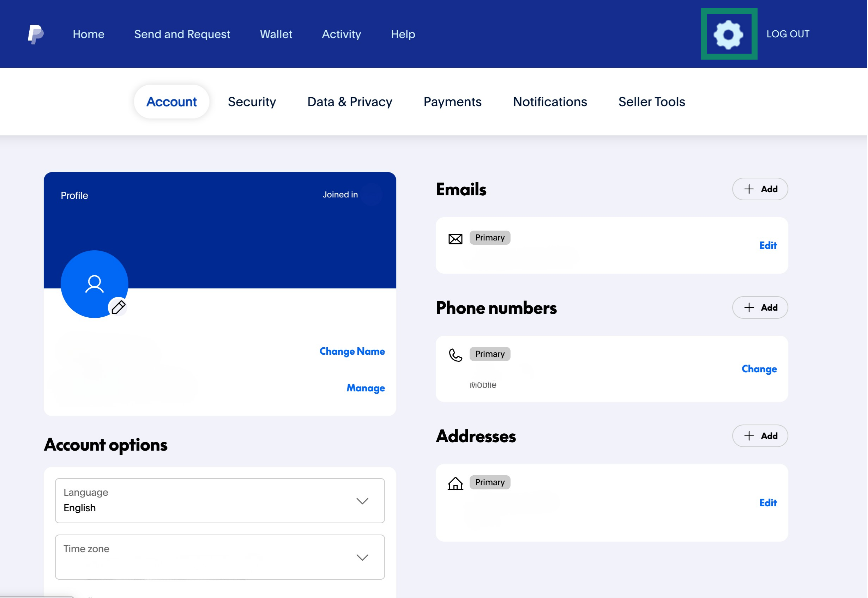Click Edit next to the primary email
Screen dimensions: 868x598
[768, 245]
